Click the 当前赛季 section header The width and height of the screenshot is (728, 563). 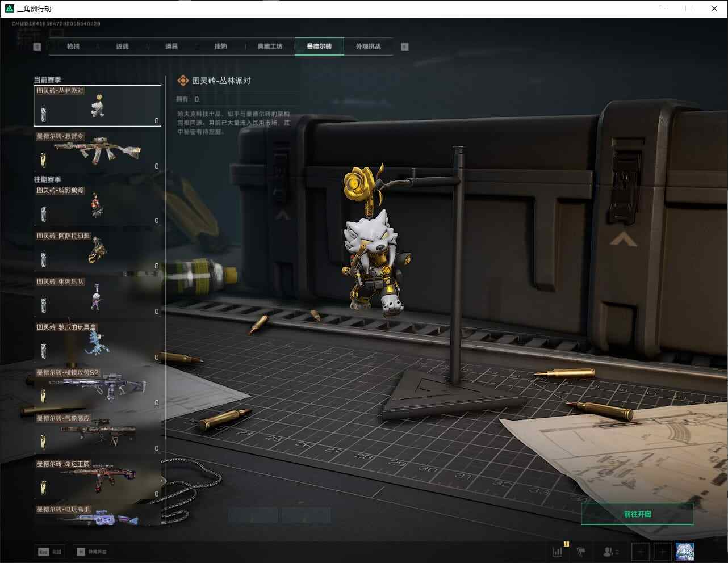coord(48,80)
